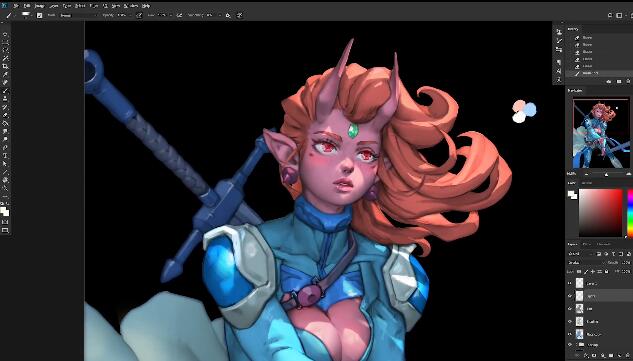
Task: Open the Filter menu
Action: [x=94, y=6]
